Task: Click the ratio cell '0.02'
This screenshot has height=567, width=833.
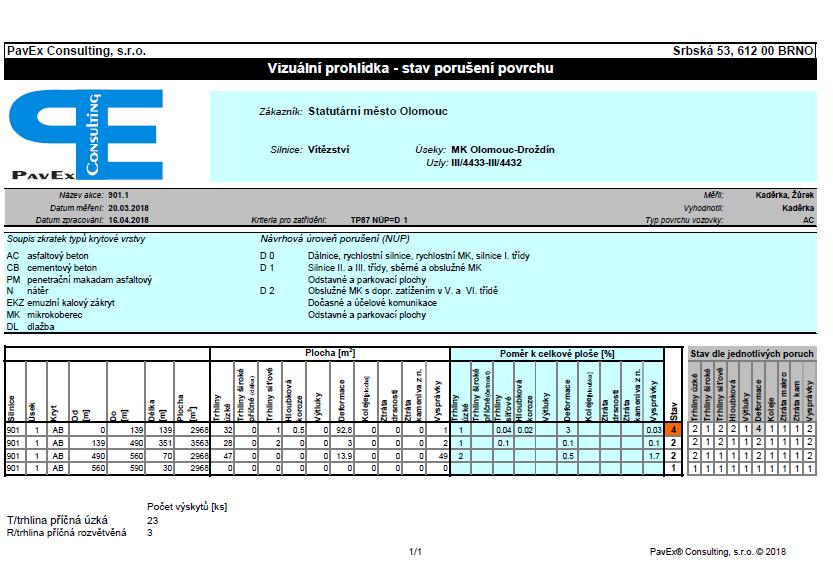Action: [x=525, y=430]
